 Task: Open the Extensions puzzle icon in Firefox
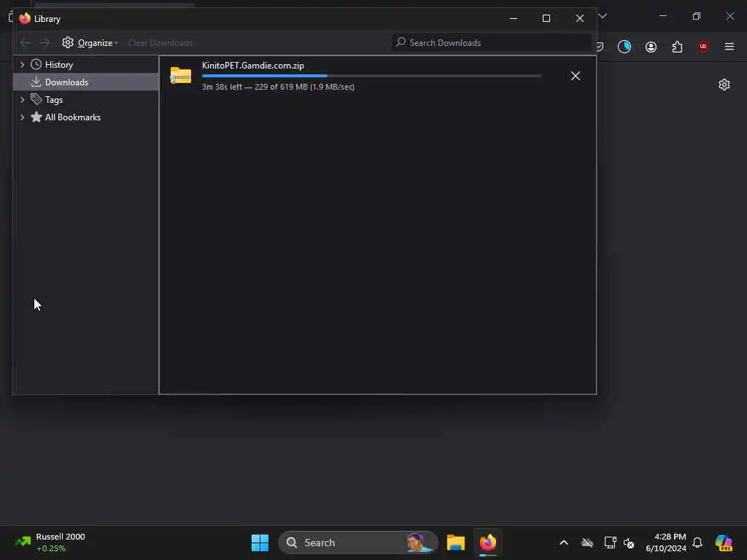click(x=677, y=47)
